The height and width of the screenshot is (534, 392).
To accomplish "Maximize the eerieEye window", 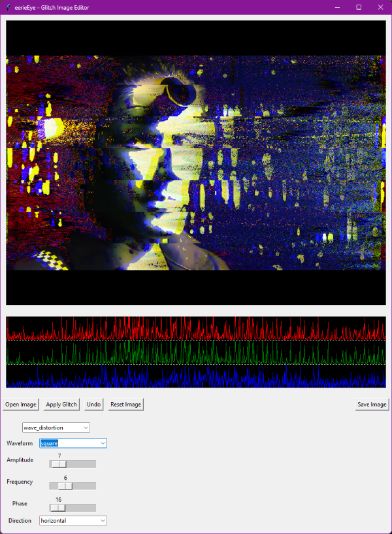I will pyautogui.click(x=359, y=7).
